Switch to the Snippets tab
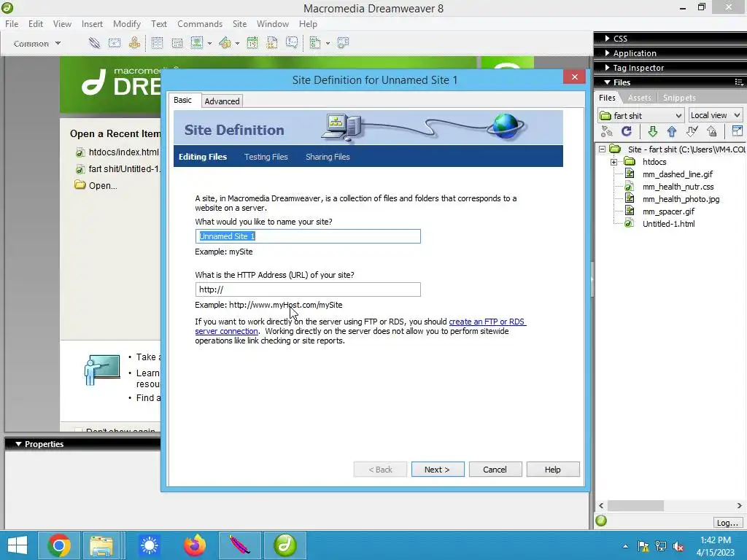Image resolution: width=747 pixels, height=560 pixels. 679,98
